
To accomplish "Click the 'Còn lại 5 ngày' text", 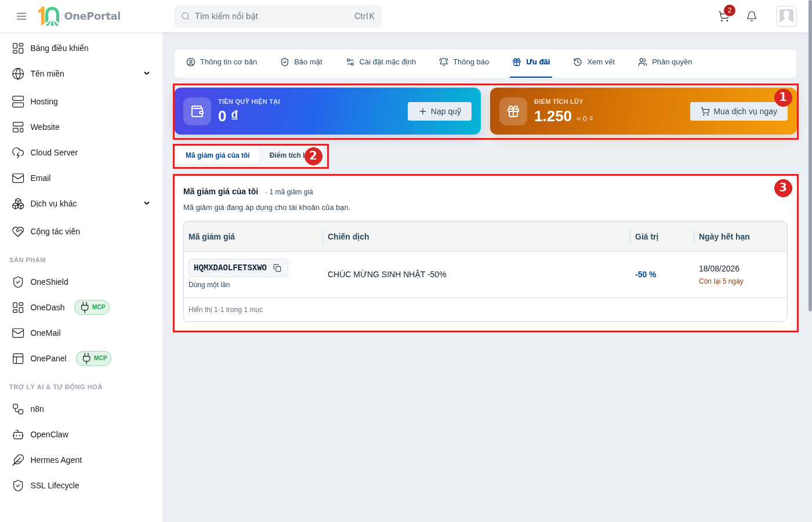I will (x=721, y=281).
